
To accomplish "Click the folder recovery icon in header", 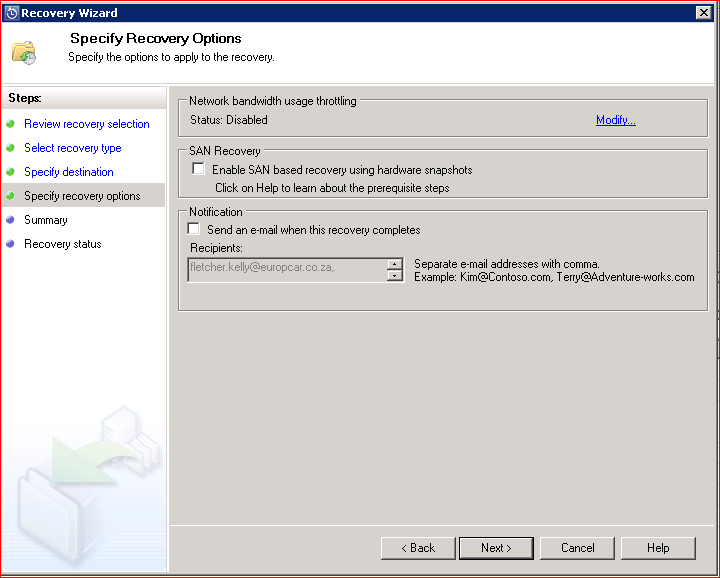I will pyautogui.click(x=23, y=52).
